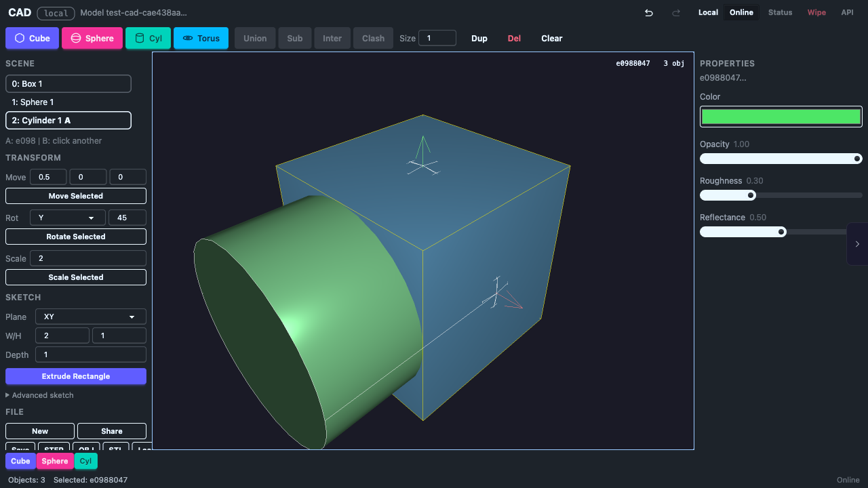Open the object Color swatch picker
Screen dimensions: 868x488
tap(781, 116)
